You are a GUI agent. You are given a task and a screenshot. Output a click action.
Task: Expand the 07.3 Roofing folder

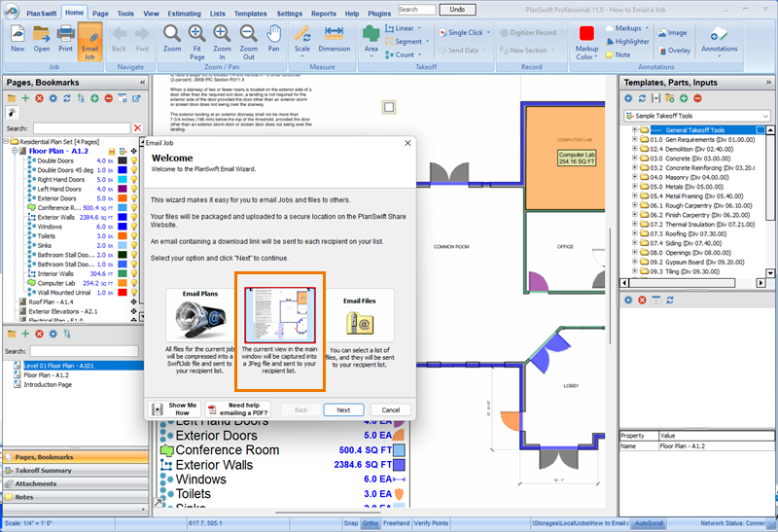click(x=635, y=233)
